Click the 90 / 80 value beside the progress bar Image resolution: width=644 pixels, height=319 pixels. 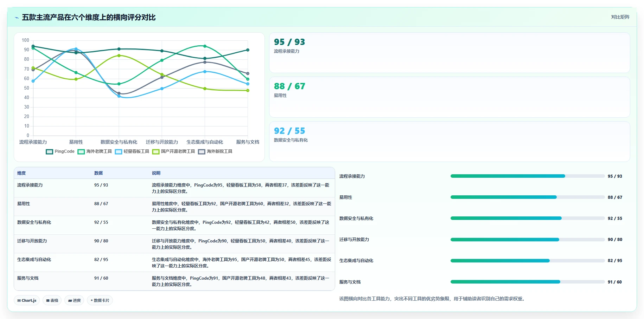[x=615, y=240]
